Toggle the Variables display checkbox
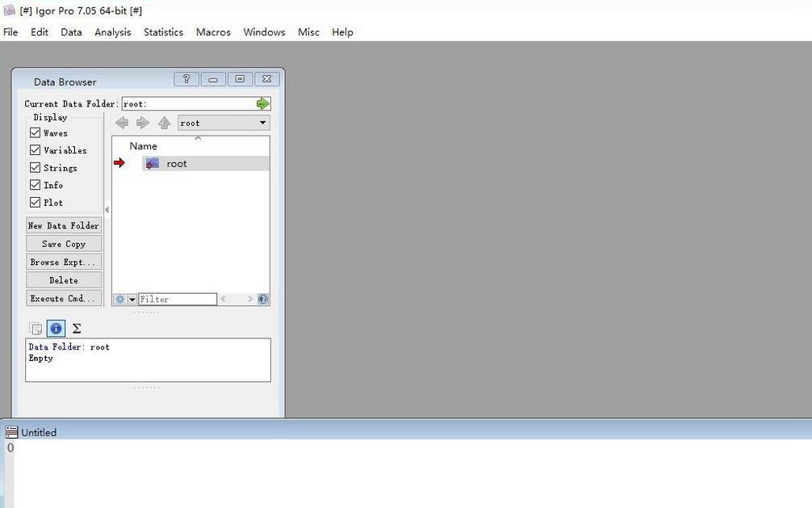Image resolution: width=812 pixels, height=508 pixels. click(36, 150)
